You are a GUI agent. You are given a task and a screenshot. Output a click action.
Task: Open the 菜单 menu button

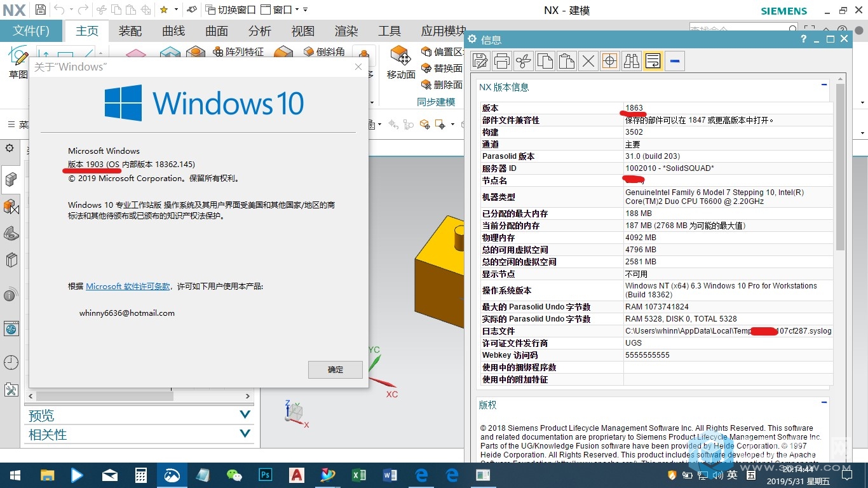tap(18, 125)
